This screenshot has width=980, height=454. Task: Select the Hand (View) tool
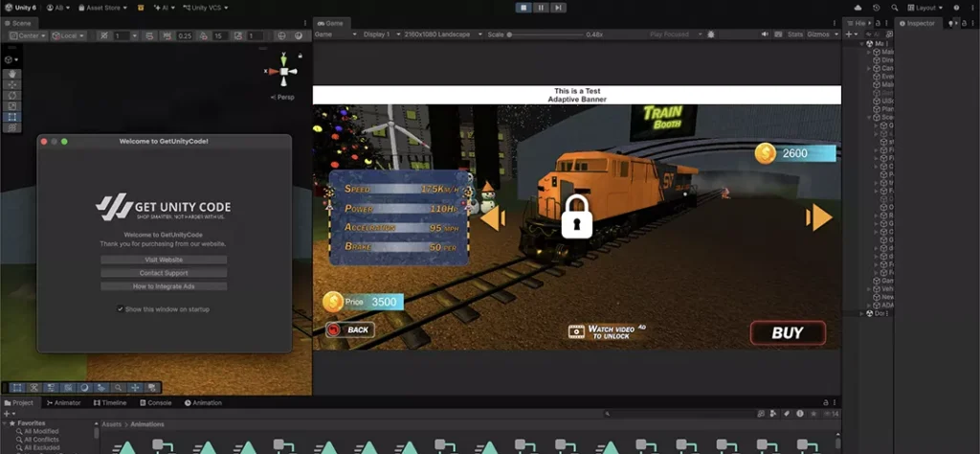tap(11, 74)
